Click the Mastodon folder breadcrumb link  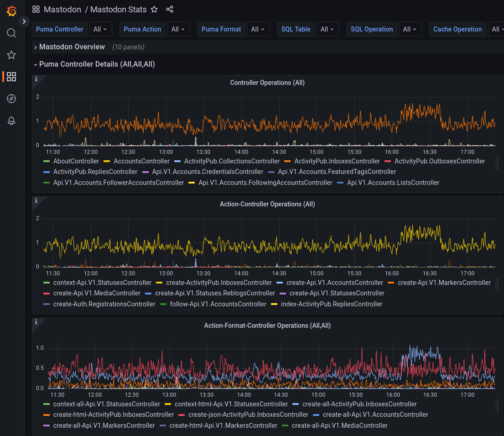pyautogui.click(x=62, y=10)
